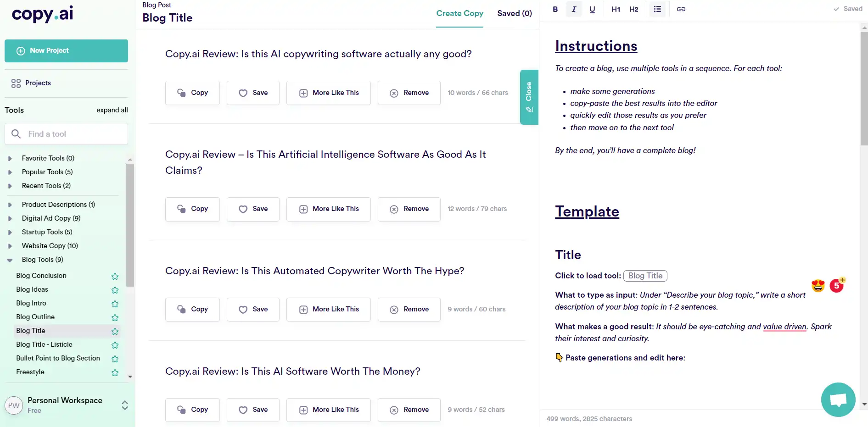Click the red 5 notification badge
868x427 pixels.
click(x=837, y=285)
